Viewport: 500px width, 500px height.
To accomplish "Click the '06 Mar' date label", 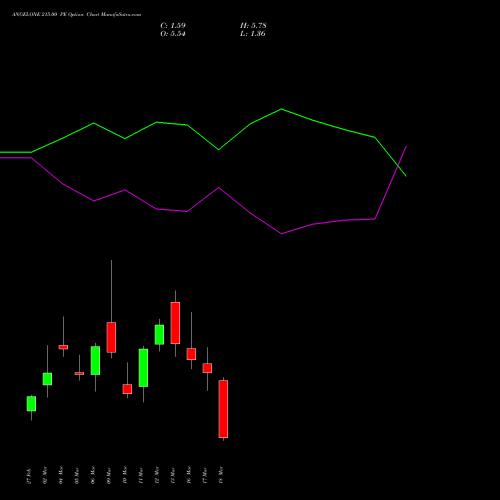I will [x=93, y=475].
